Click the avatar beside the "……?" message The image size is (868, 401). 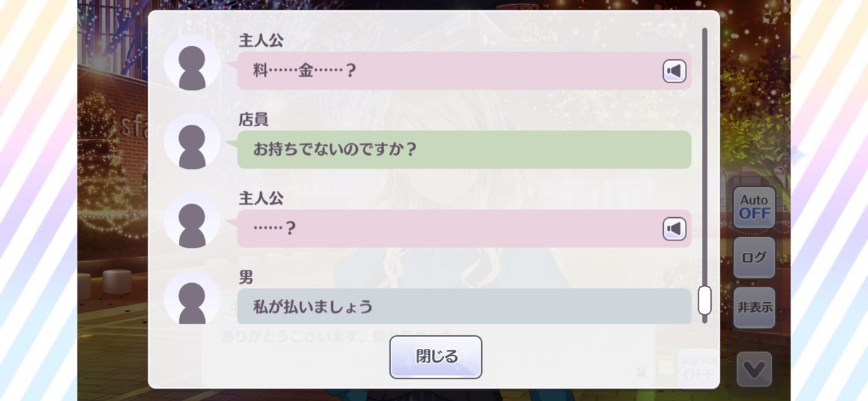[x=192, y=220]
